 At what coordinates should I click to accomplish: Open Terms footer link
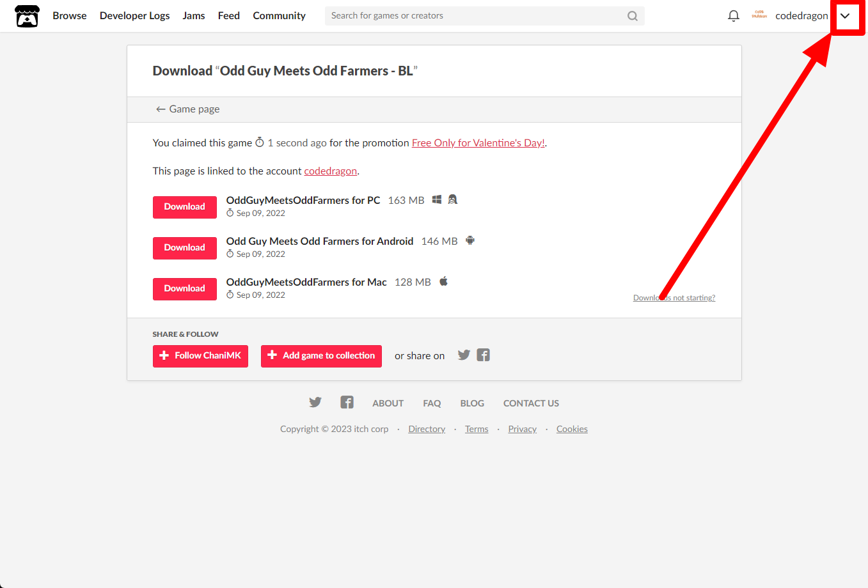point(477,429)
